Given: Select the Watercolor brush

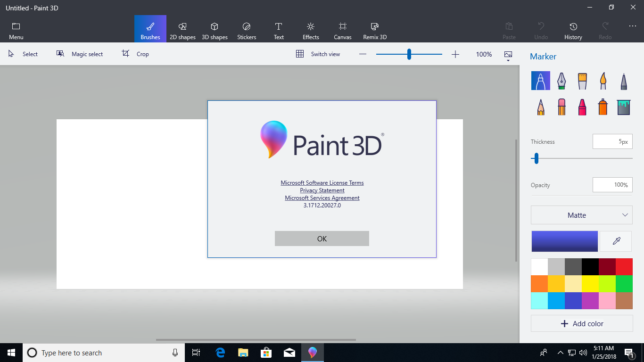Looking at the screenshot, I should point(603,81).
